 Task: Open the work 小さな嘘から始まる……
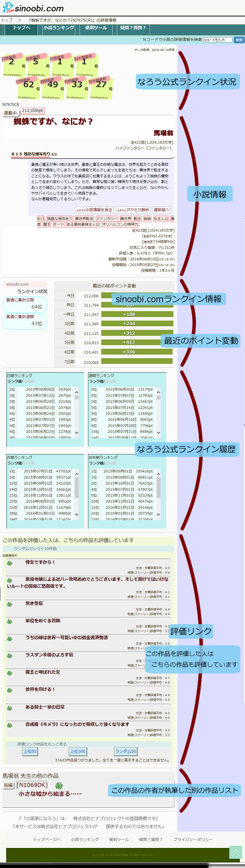click(x=50, y=794)
